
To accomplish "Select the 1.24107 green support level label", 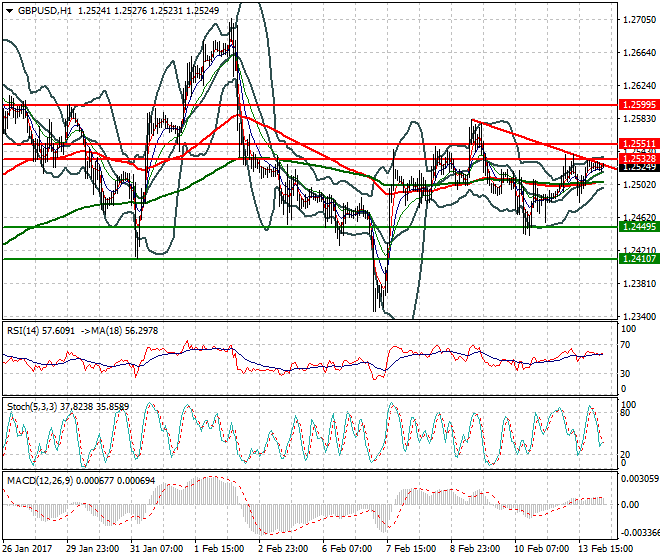I will click(x=639, y=259).
